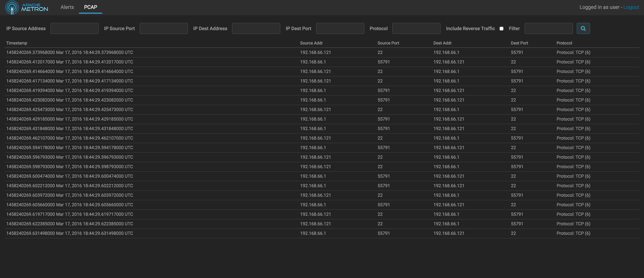Focus the IP Source Address field

(74, 29)
